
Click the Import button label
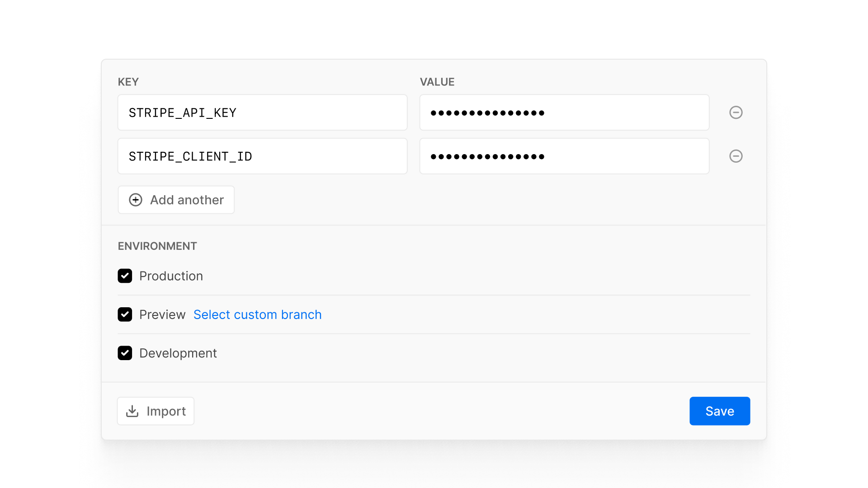tap(166, 411)
